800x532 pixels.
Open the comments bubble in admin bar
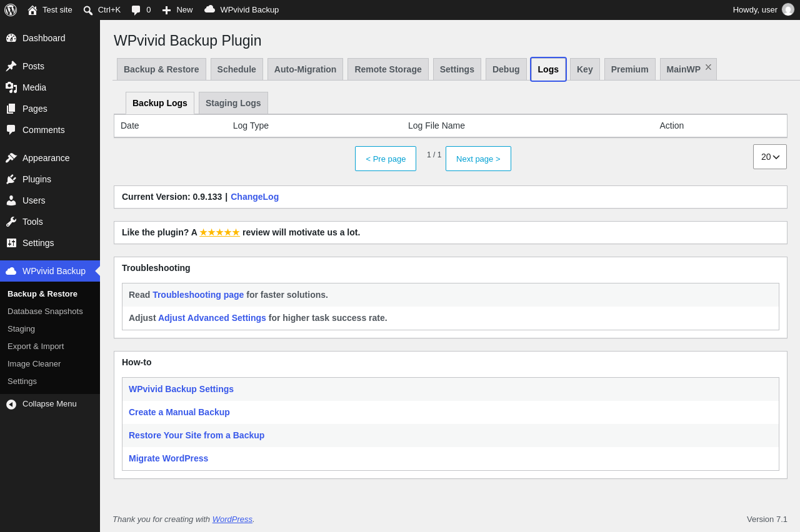pyautogui.click(x=136, y=10)
